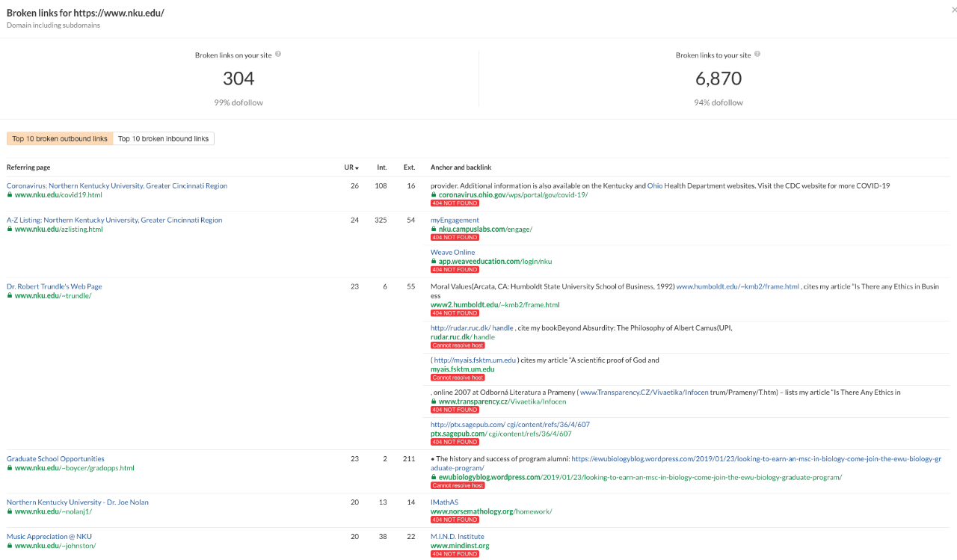Click the M.I.N.D. Institute broken link

(x=457, y=536)
